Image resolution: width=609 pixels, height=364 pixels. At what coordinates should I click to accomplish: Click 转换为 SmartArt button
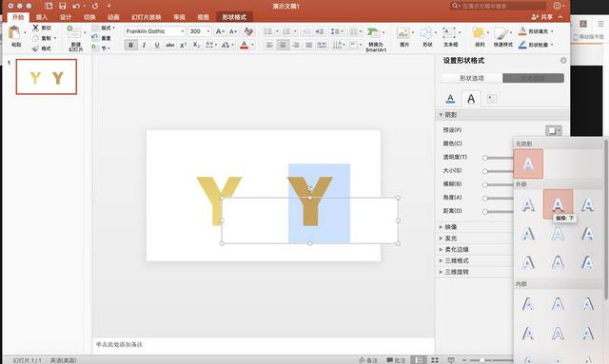(x=375, y=38)
